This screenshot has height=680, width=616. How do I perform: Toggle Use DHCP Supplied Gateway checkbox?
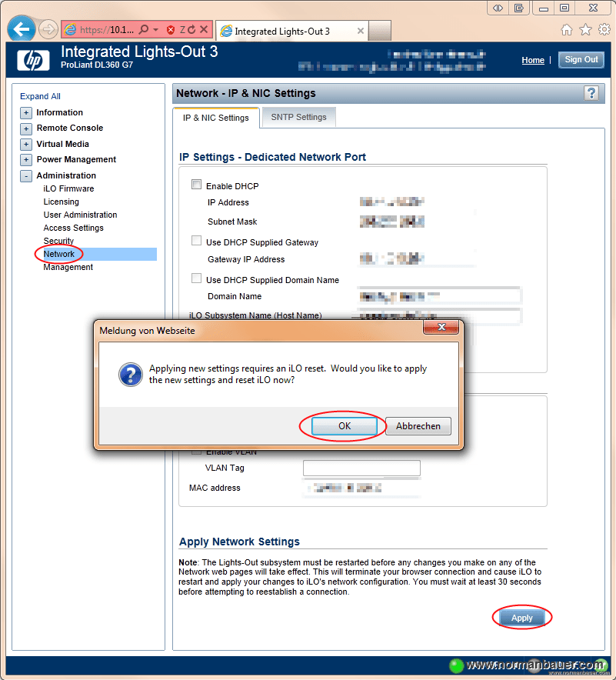click(x=196, y=241)
